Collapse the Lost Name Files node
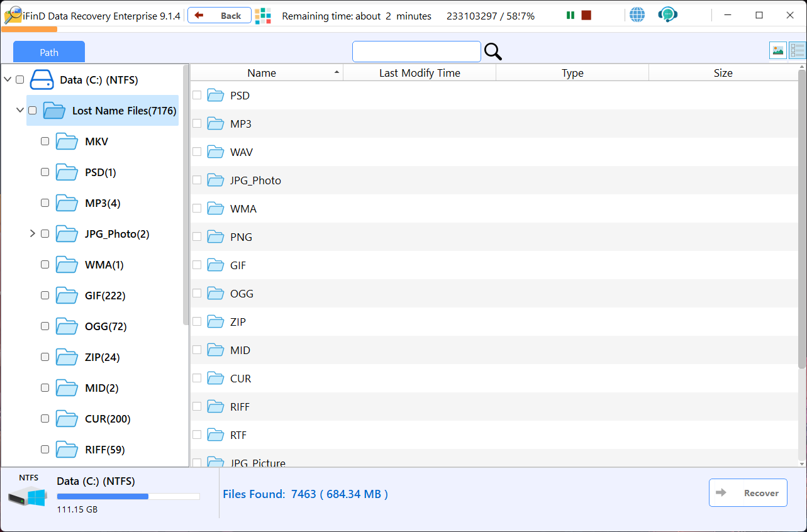 click(x=19, y=111)
